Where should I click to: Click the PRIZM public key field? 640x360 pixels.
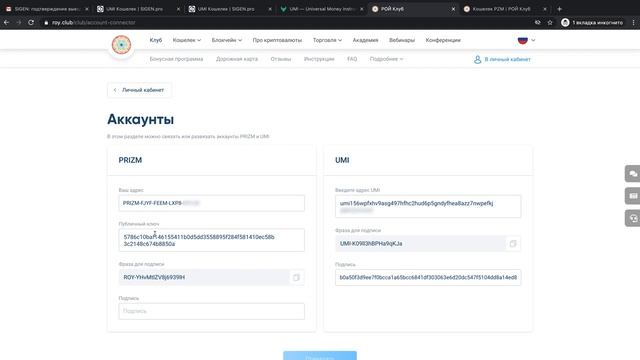coord(211,240)
